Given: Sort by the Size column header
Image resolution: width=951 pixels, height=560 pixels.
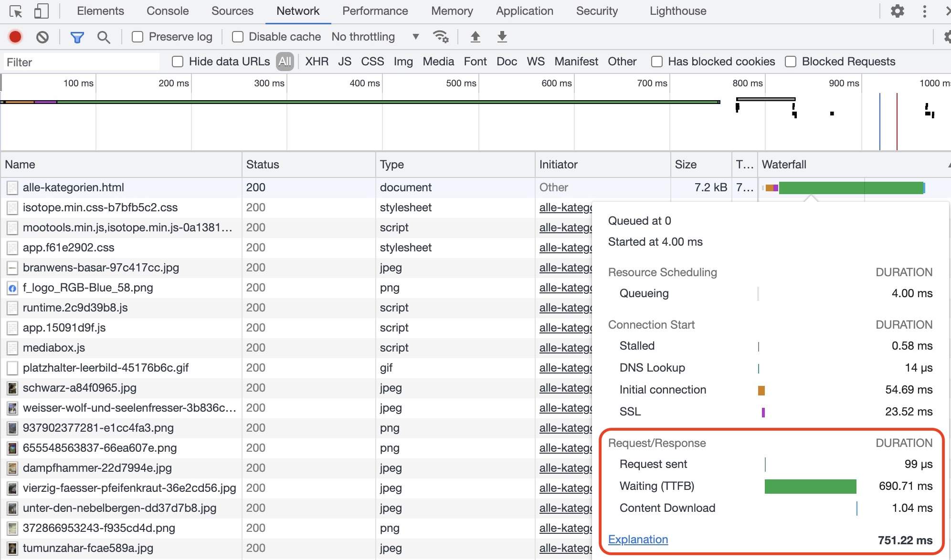Looking at the screenshot, I should (x=701, y=165).
